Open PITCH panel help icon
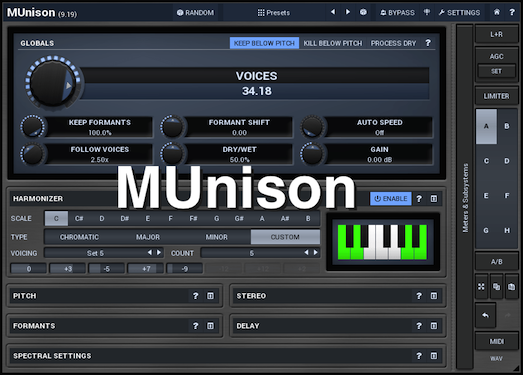This screenshot has width=523, height=375. [x=195, y=296]
